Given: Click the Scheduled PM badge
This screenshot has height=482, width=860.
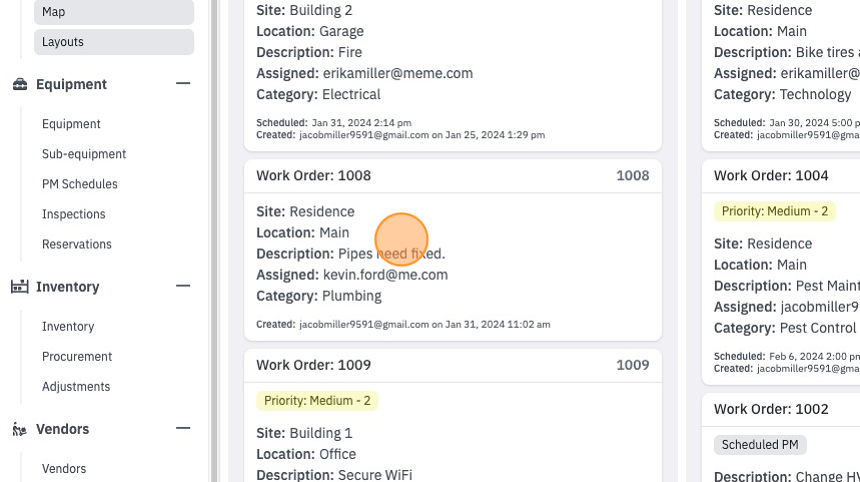Looking at the screenshot, I should (x=760, y=445).
